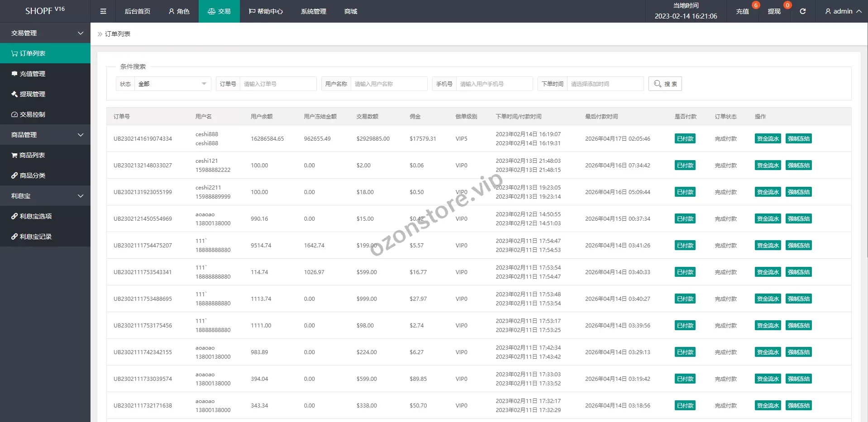Open 充值管理 in the sidebar

coord(32,74)
